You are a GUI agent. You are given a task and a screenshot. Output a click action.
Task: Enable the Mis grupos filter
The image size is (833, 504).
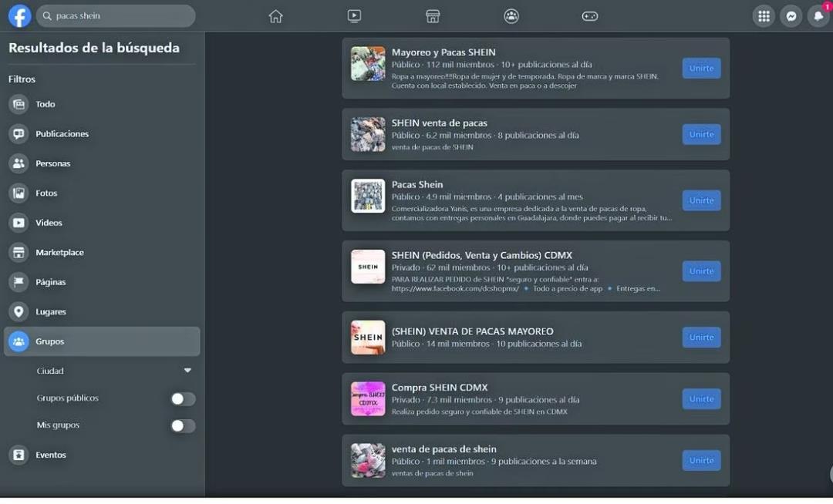point(183,425)
